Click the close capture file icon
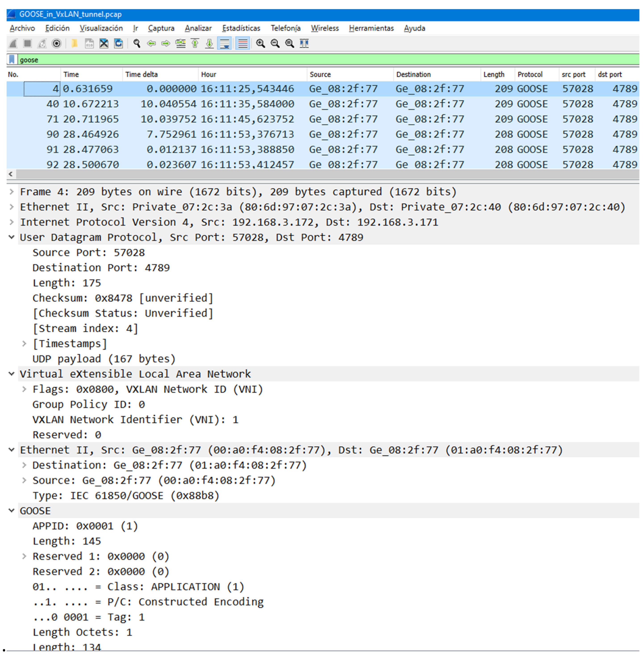The image size is (644, 660). tap(104, 43)
